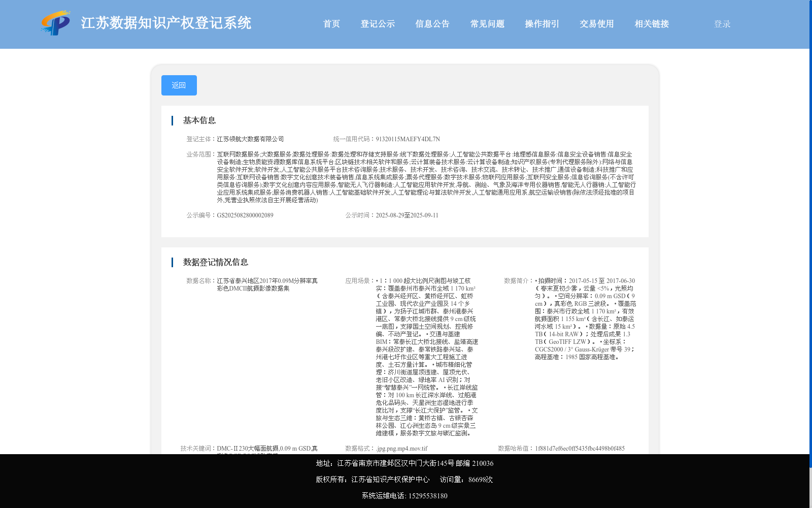Open the 相关链接 menu item

coord(652,24)
